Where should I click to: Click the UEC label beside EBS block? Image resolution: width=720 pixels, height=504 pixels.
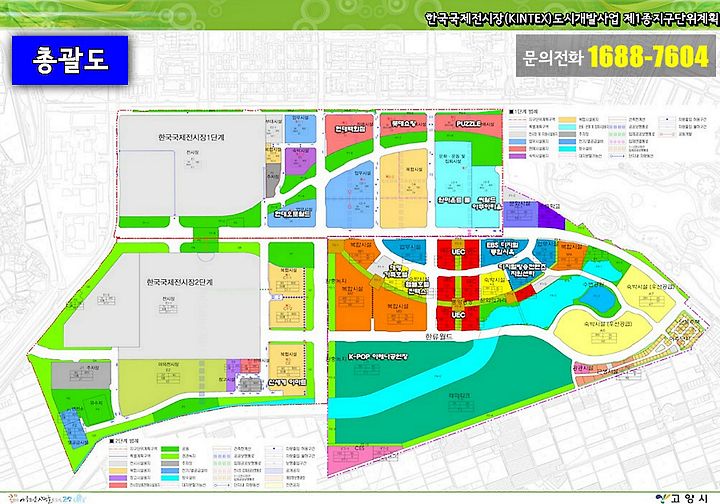[458, 252]
